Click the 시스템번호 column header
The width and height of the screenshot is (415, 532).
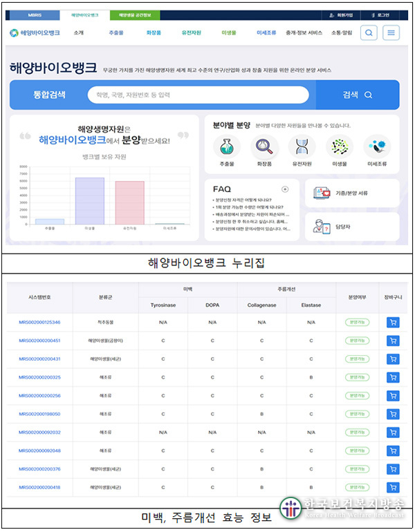tap(39, 297)
